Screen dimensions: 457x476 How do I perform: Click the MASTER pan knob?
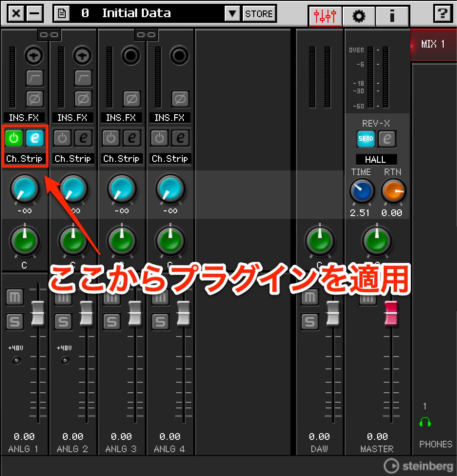377,241
